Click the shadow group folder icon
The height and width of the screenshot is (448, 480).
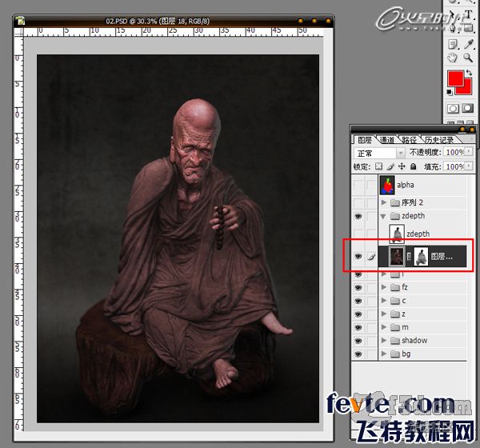point(395,341)
